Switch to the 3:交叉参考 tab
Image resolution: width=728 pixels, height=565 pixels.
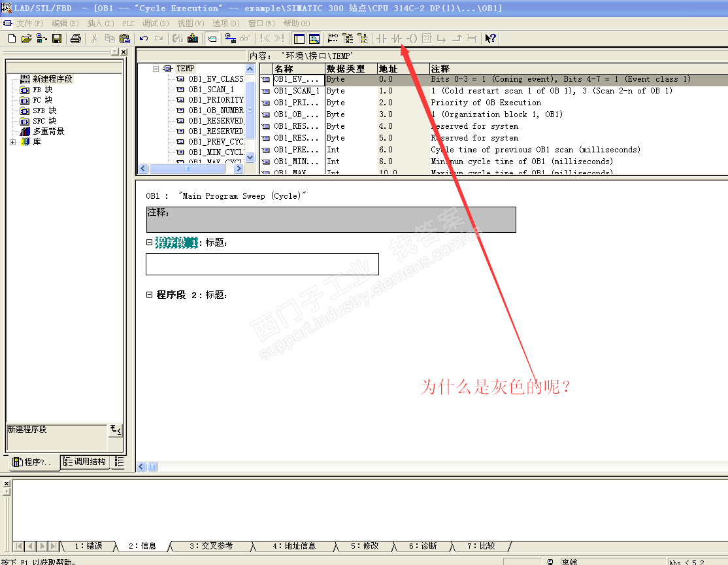pyautogui.click(x=211, y=546)
